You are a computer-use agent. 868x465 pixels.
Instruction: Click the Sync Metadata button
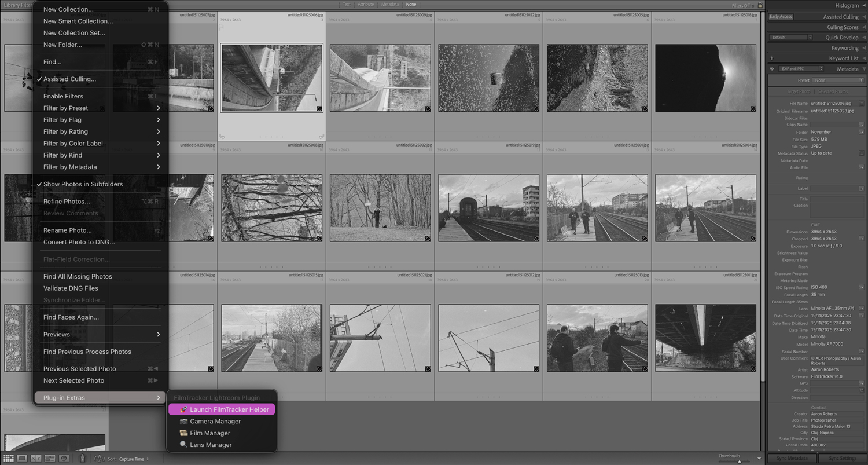click(x=792, y=458)
